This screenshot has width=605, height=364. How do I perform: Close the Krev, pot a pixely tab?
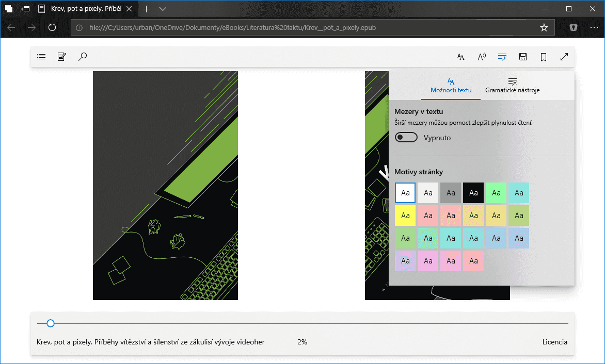coord(129,9)
